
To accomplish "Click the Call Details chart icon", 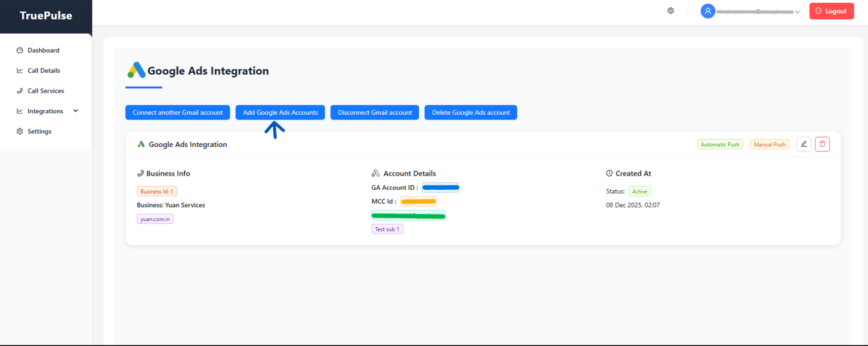I will click(x=20, y=70).
